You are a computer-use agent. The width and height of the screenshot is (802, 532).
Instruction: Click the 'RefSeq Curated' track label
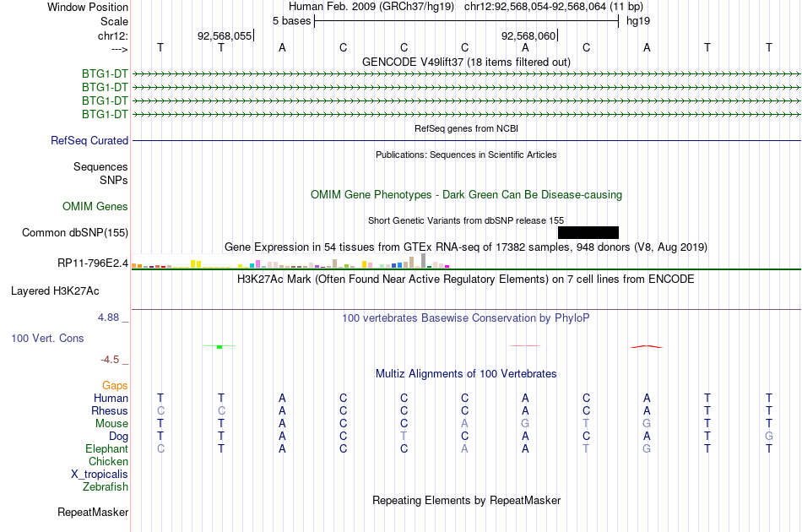tap(89, 141)
